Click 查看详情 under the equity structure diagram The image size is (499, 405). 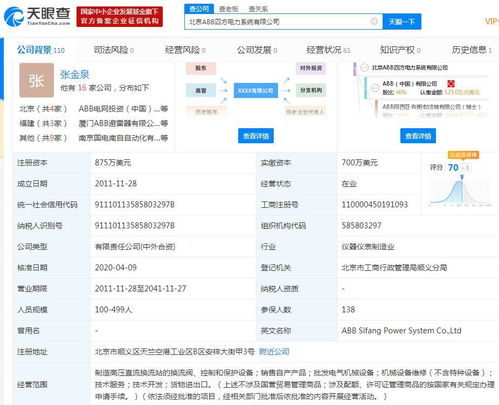256,136
